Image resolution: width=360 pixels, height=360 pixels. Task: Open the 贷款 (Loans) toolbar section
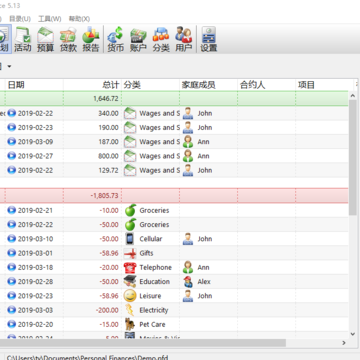(68, 39)
